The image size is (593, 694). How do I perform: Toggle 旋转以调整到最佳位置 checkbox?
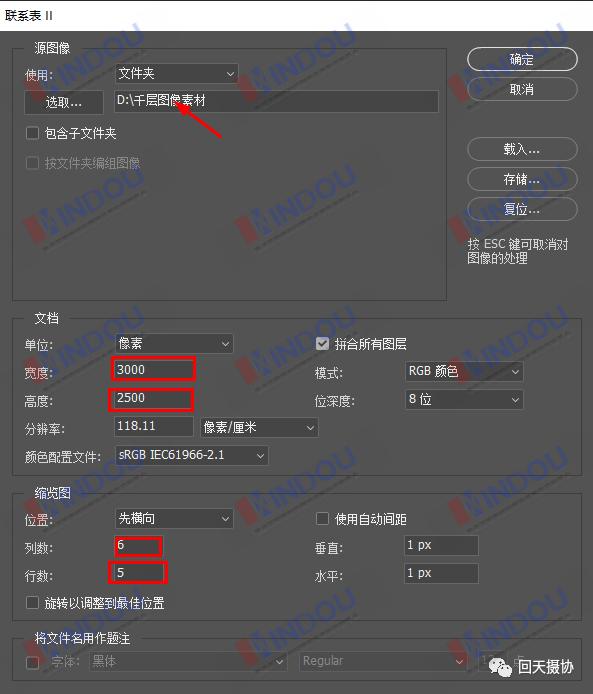tap(32, 603)
